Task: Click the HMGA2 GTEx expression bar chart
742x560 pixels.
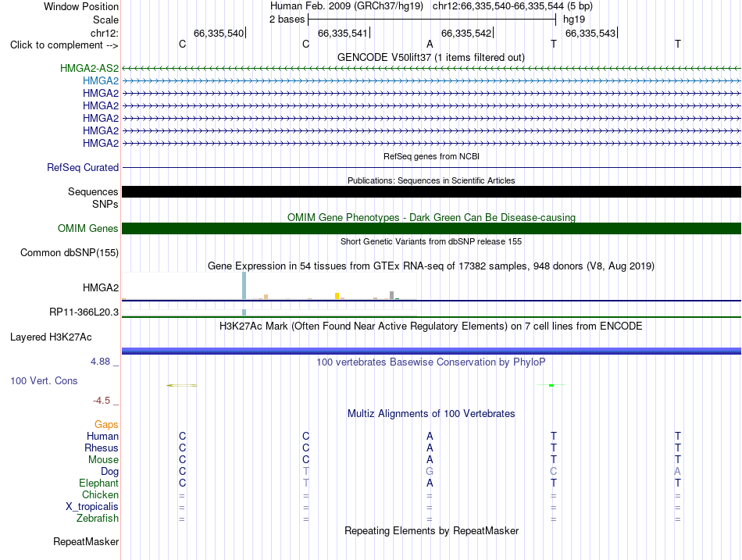Action: click(269, 287)
